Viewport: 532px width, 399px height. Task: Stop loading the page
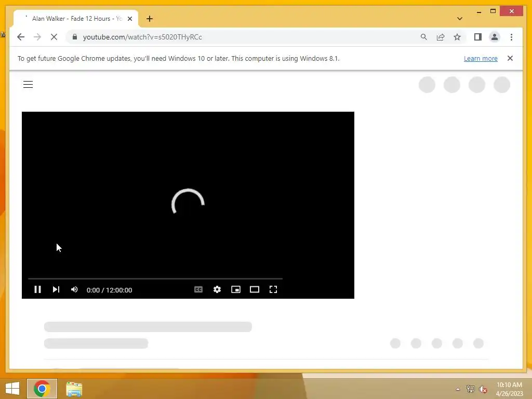54,37
